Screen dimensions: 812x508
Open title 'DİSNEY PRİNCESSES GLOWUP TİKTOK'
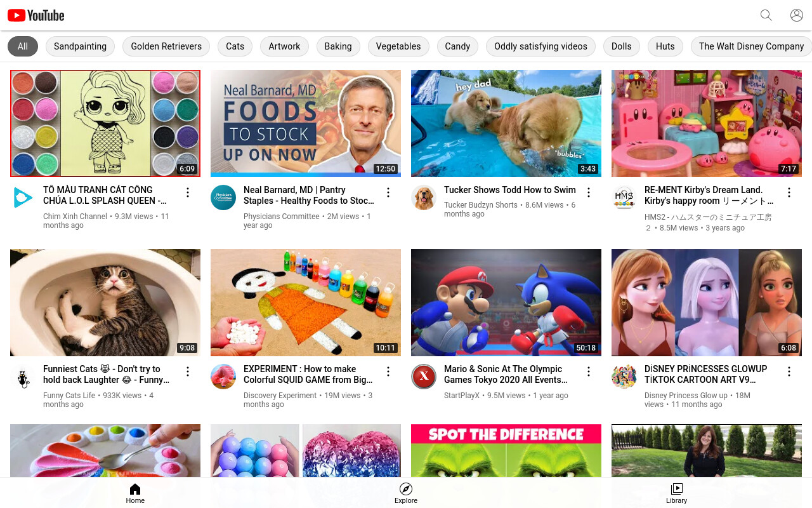click(x=706, y=374)
